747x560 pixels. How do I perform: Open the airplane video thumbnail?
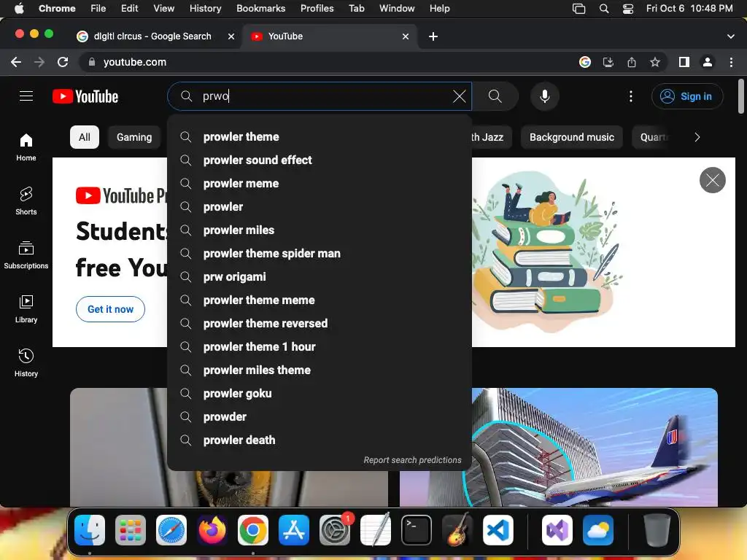(558, 447)
